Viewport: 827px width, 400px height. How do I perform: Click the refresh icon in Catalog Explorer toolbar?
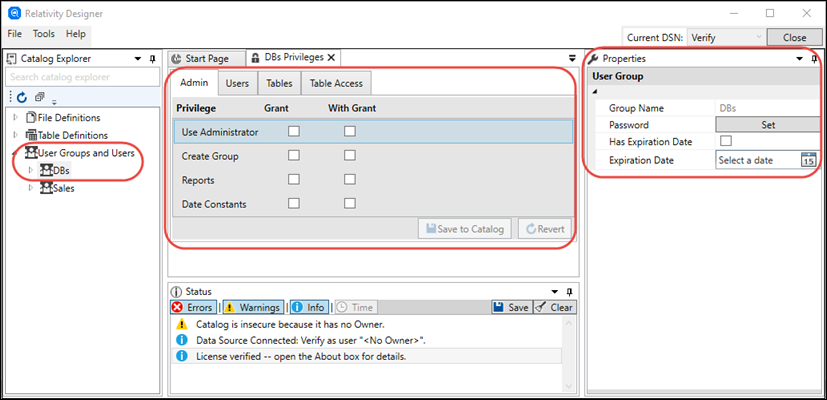(22, 97)
